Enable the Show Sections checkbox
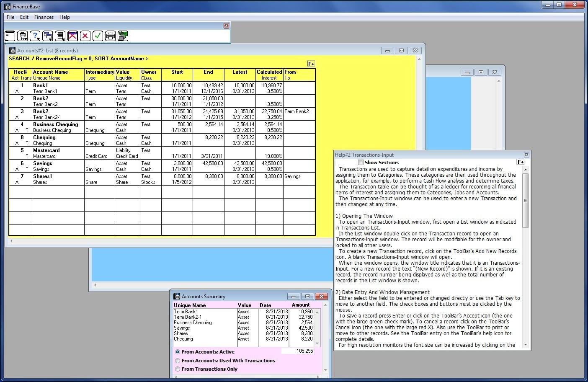The height and width of the screenshot is (382, 588). coord(361,163)
